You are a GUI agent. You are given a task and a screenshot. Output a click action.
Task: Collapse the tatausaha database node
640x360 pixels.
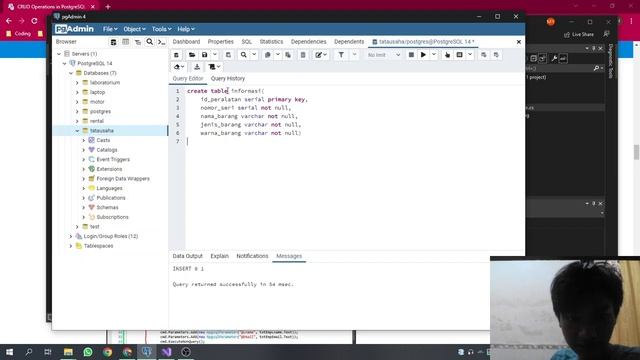tap(77, 131)
